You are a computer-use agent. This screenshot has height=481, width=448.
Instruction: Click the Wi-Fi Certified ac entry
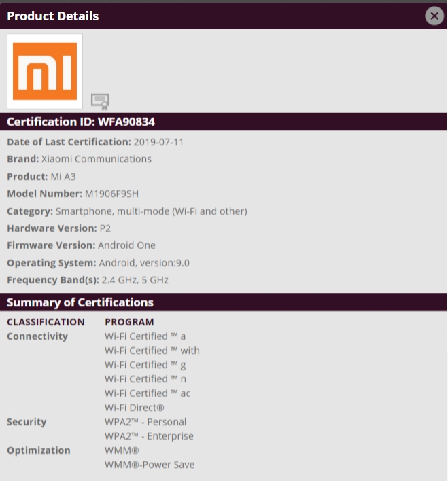click(x=148, y=393)
